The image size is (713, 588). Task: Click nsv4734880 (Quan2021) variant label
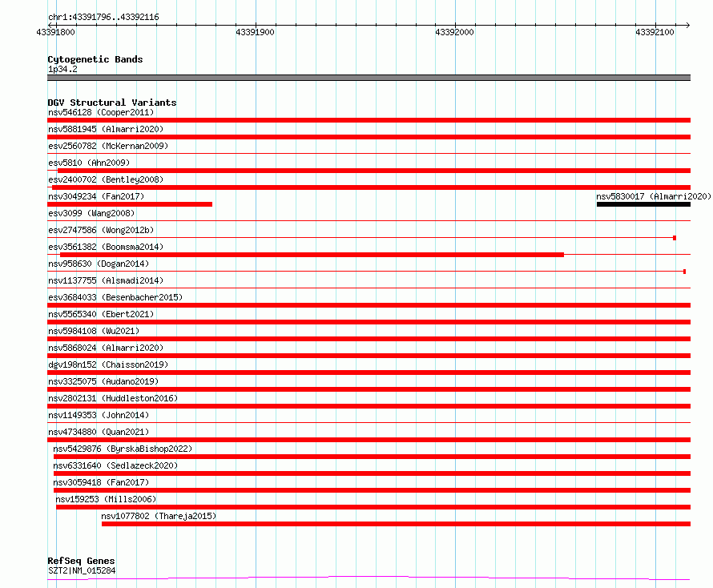pos(99,432)
